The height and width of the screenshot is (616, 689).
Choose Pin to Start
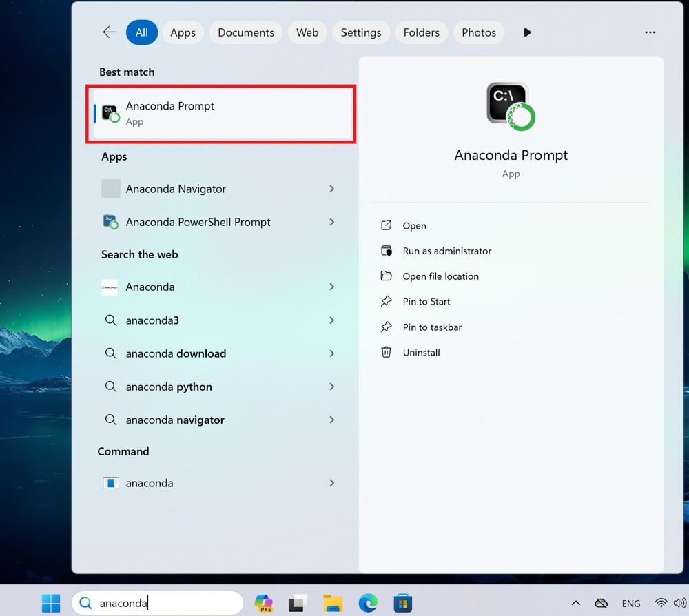click(x=426, y=301)
